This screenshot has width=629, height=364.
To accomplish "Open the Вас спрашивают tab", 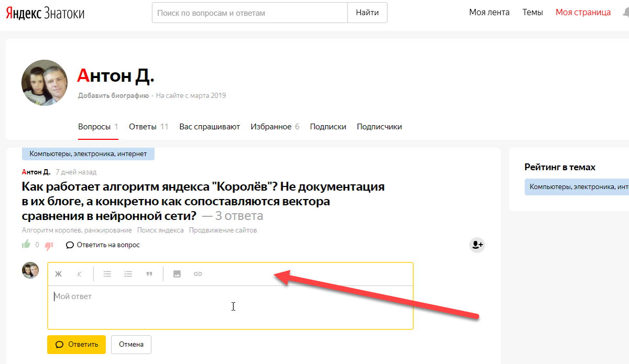I will tap(210, 127).
